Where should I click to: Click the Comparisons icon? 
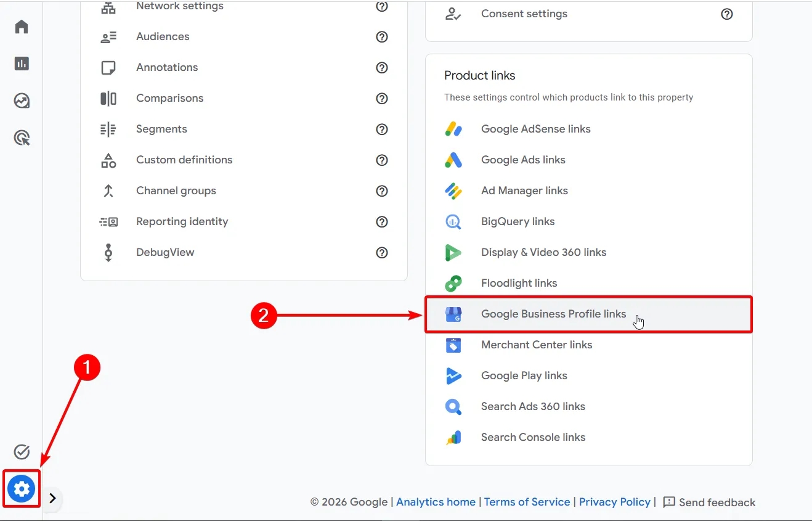tap(108, 99)
